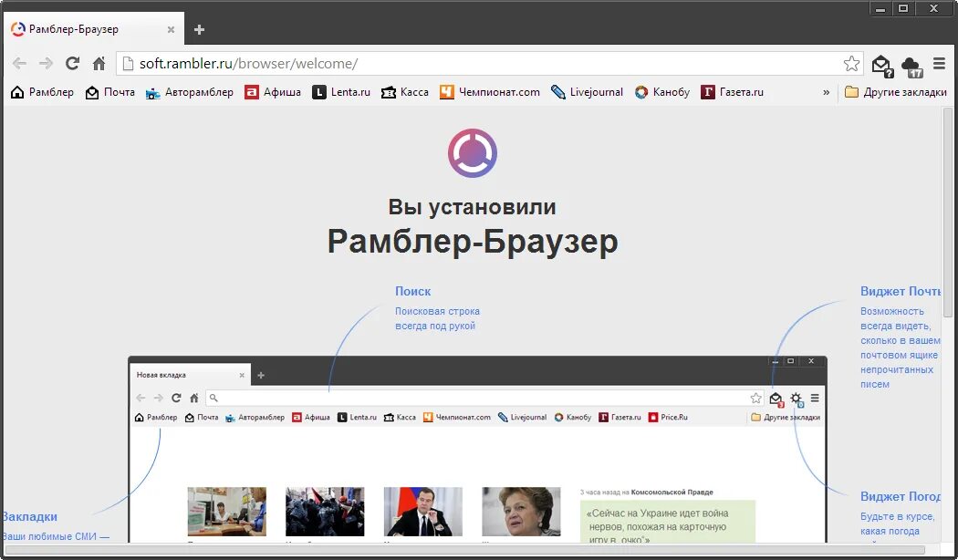Click the Поиск heading

pos(413,291)
